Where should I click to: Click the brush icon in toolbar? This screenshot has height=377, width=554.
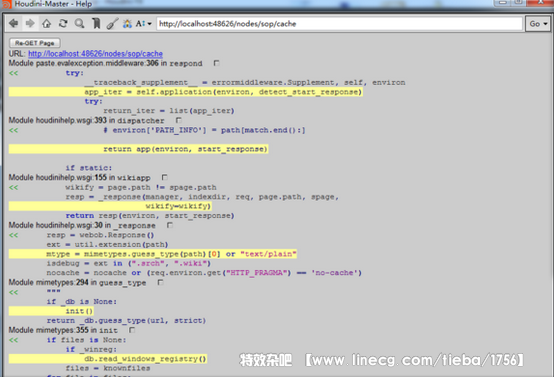tap(112, 23)
